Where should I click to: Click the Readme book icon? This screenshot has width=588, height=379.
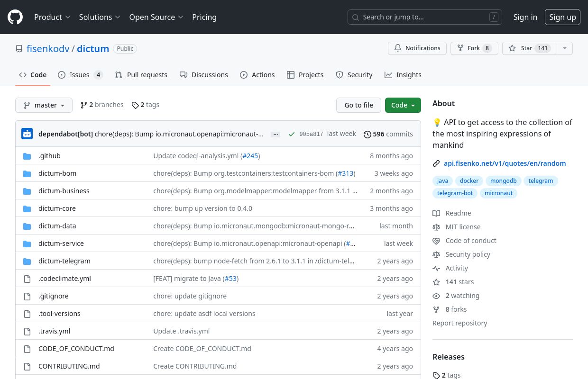[x=436, y=213]
